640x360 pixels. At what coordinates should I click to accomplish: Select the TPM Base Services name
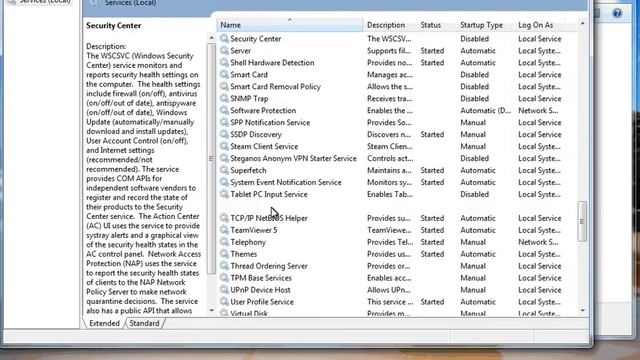(x=261, y=278)
